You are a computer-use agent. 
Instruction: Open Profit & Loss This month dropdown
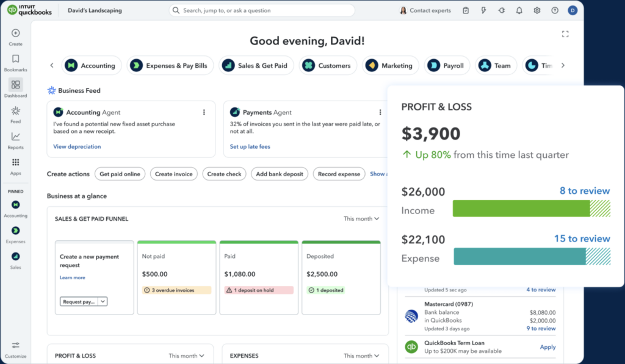point(186,355)
